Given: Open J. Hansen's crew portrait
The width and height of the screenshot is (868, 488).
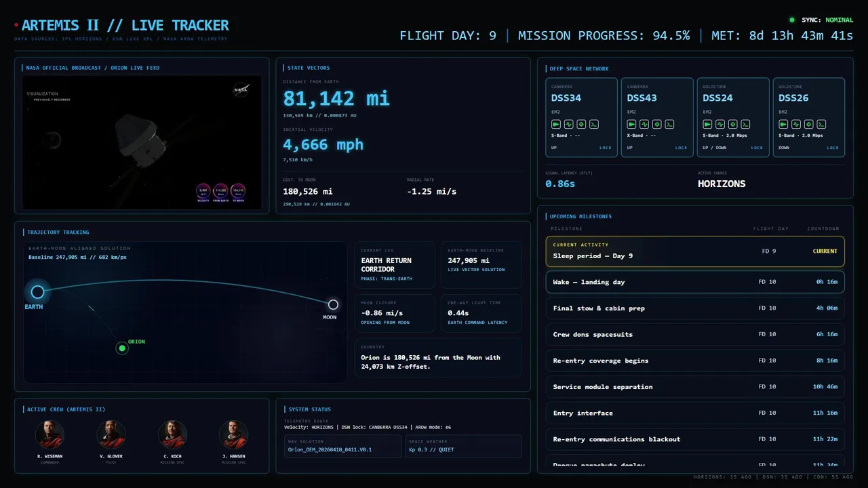Looking at the screenshot, I should coord(233,434).
